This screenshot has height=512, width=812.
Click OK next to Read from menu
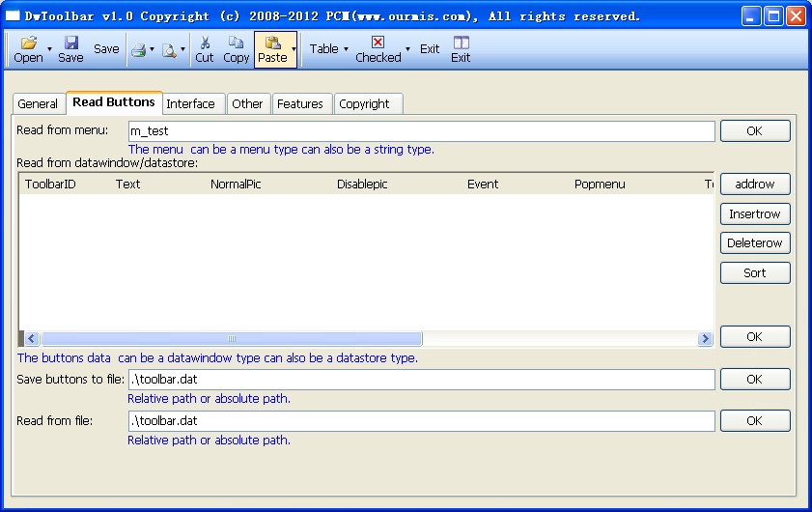coord(755,131)
